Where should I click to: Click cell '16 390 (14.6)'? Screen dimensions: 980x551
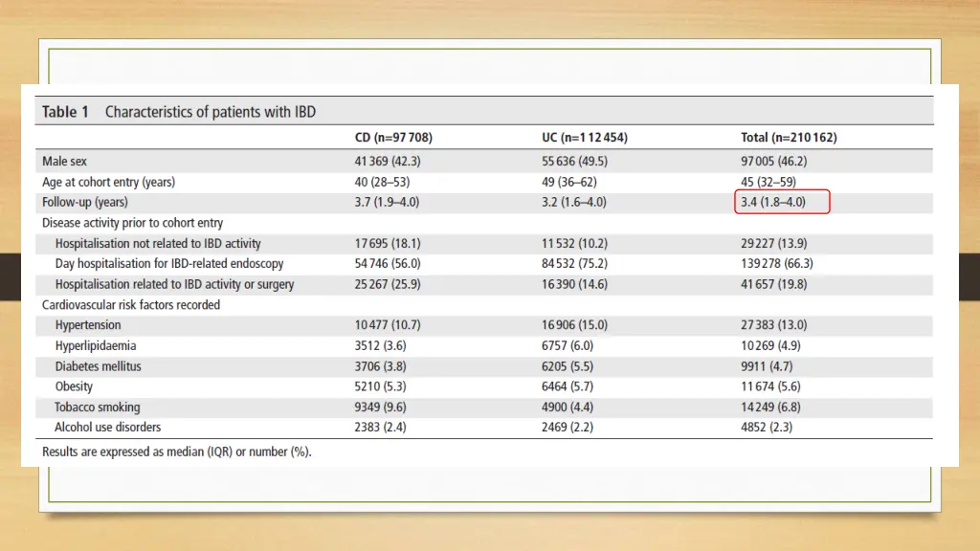574,284
